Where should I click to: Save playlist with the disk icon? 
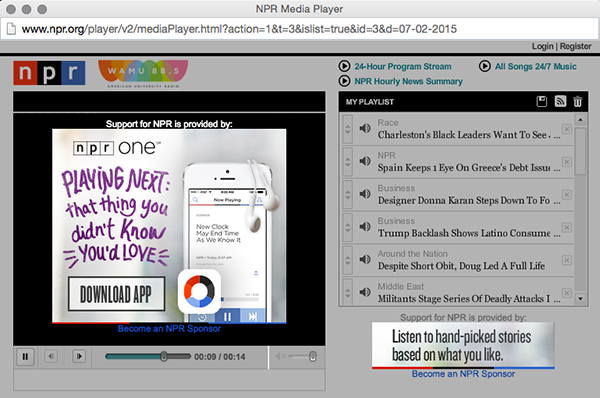click(x=541, y=101)
